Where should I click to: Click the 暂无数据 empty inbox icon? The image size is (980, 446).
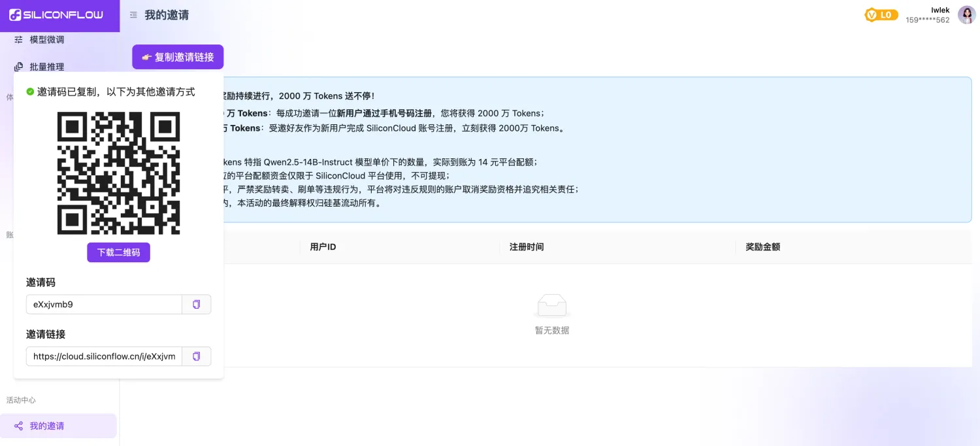552,305
